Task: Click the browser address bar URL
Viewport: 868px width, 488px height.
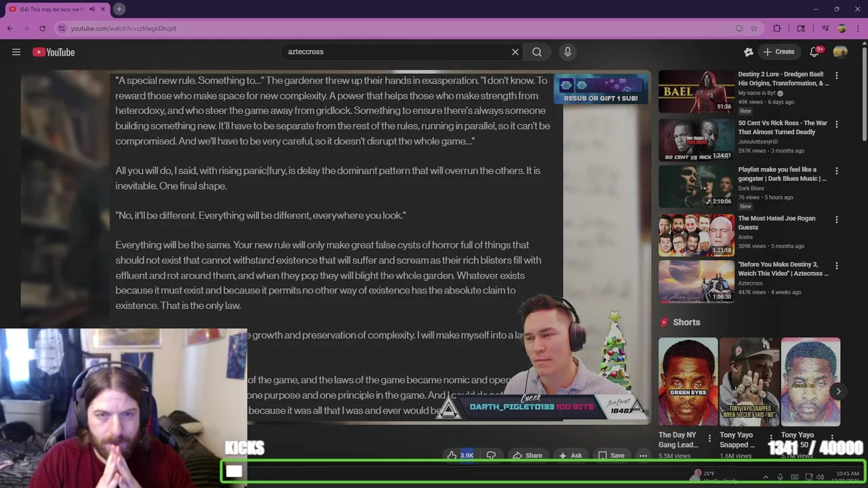Action: pos(123,28)
